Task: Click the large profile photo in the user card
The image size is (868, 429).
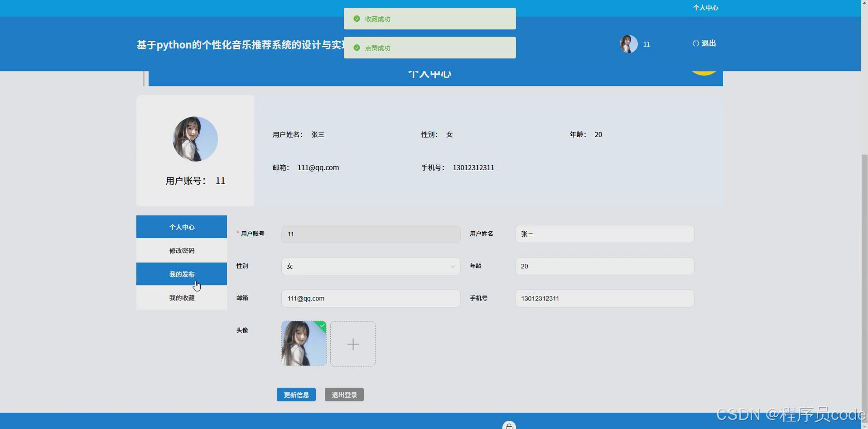Action: coord(195,139)
